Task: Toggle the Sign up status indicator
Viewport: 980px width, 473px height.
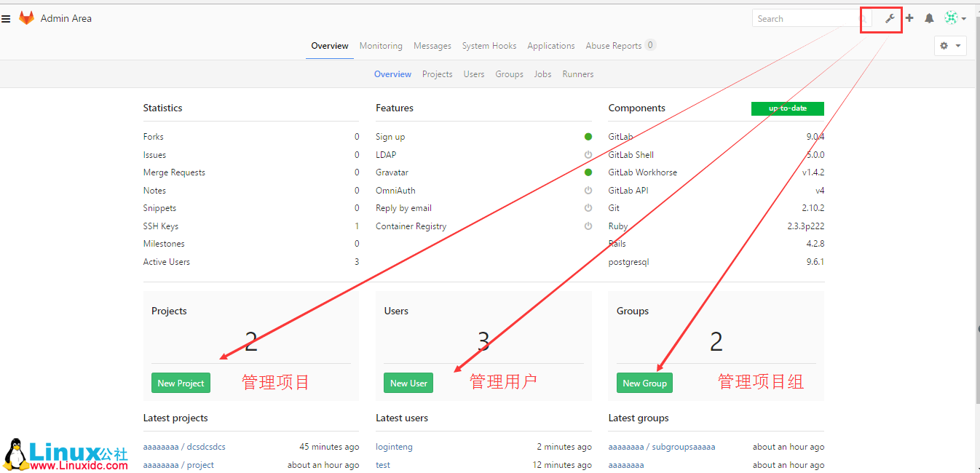Action: (x=588, y=136)
